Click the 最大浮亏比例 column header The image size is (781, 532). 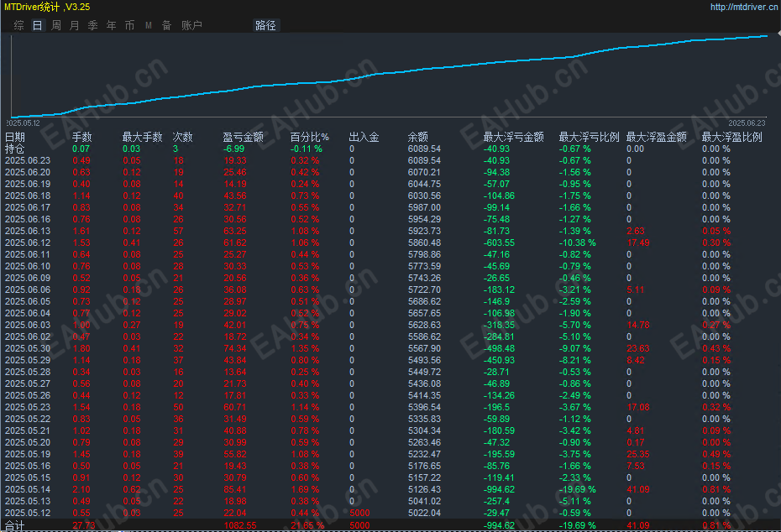point(590,137)
